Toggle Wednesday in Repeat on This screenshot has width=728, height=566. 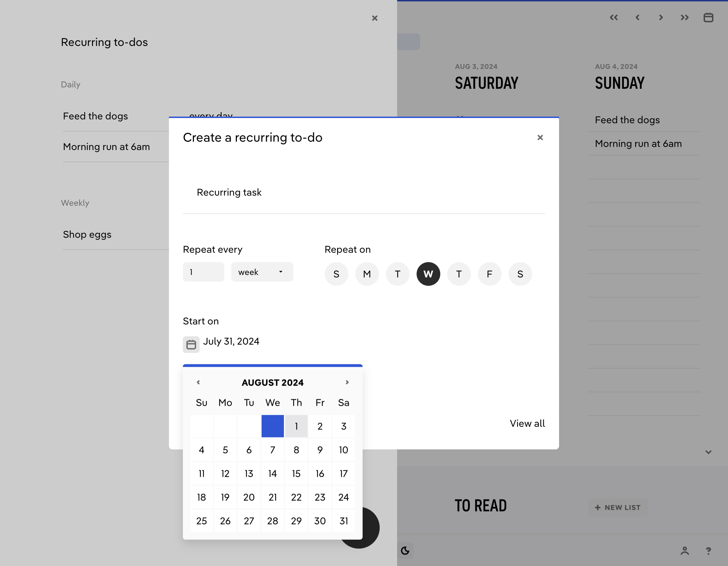pos(428,274)
